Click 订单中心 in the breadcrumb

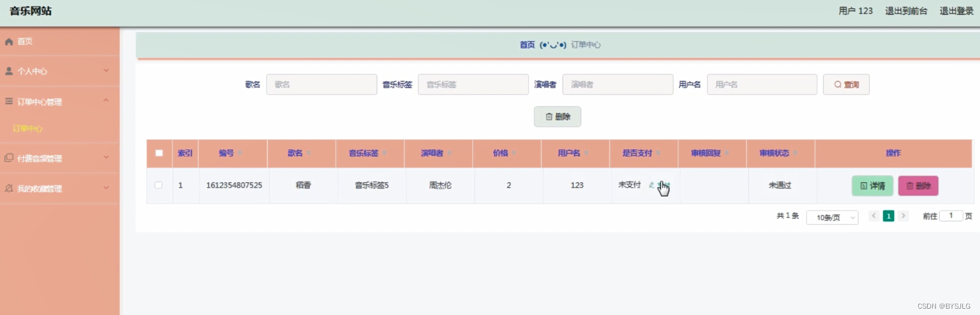[x=586, y=45]
